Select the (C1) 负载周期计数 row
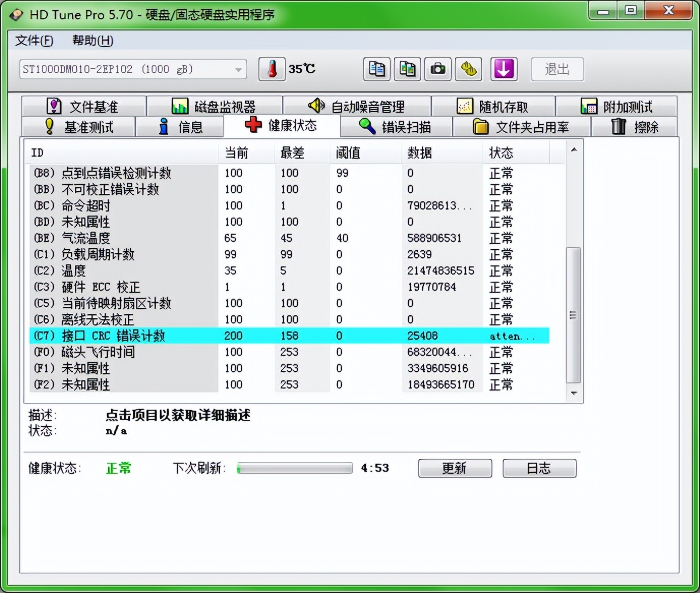This screenshot has height=593, width=700. [x=289, y=254]
